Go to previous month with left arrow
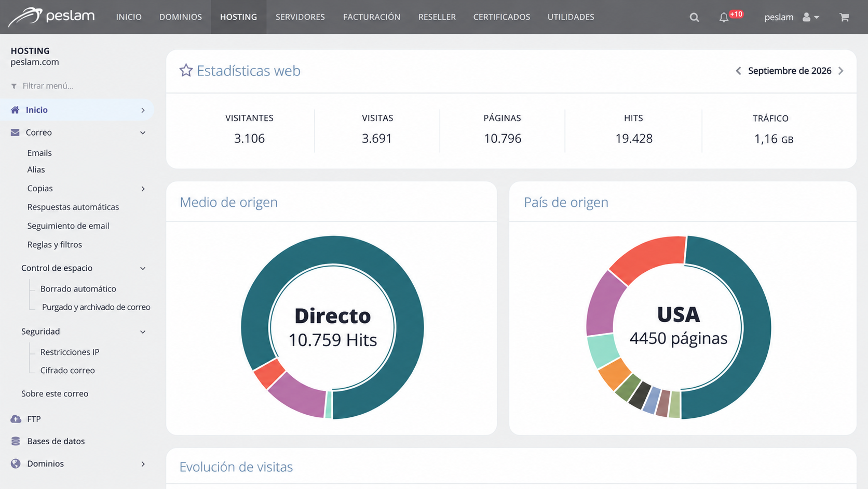Screen dimensions: 868x489 pos(738,71)
